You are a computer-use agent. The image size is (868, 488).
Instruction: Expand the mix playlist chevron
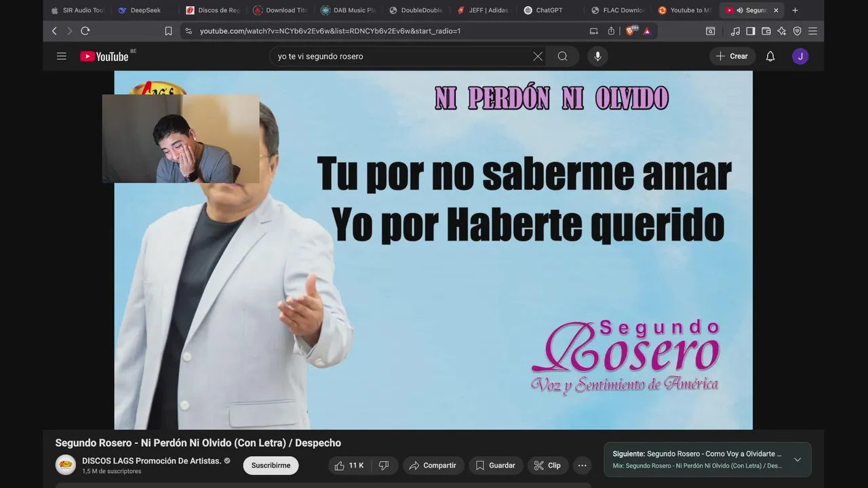point(797,460)
